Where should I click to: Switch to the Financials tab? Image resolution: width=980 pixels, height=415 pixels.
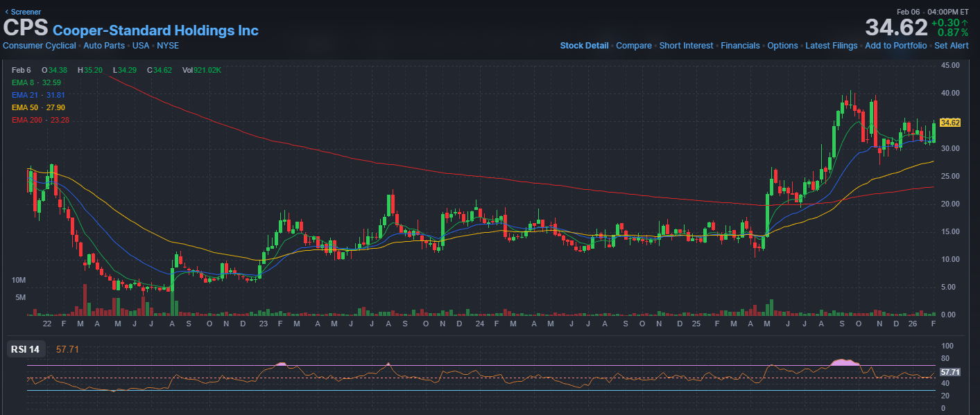point(740,46)
